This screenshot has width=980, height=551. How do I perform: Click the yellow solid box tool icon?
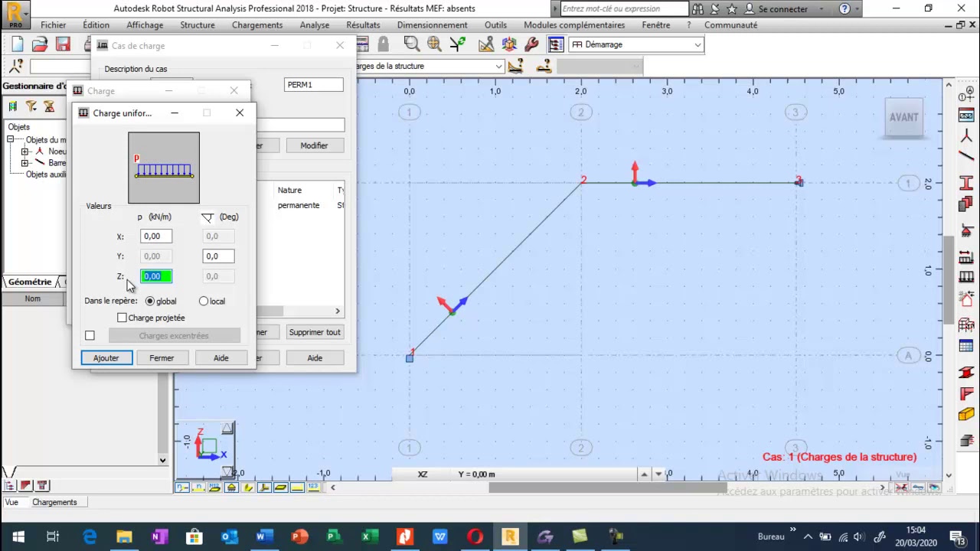point(966,414)
